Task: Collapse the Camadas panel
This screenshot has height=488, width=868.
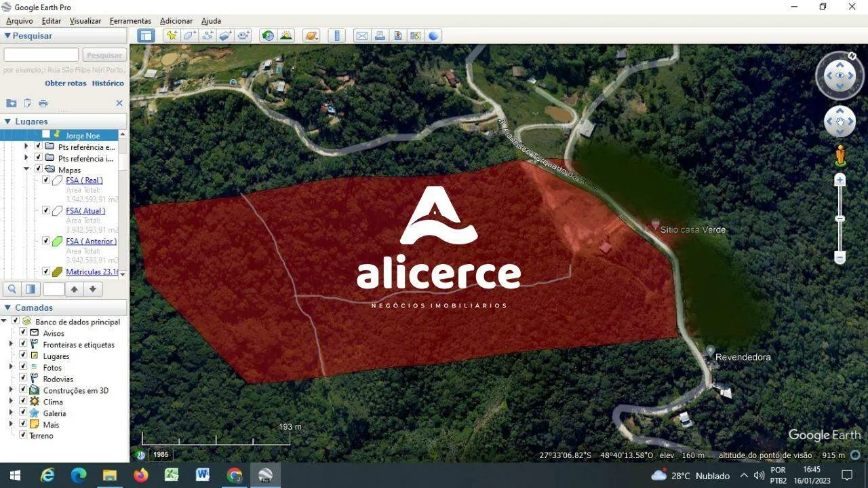Action: (7, 307)
